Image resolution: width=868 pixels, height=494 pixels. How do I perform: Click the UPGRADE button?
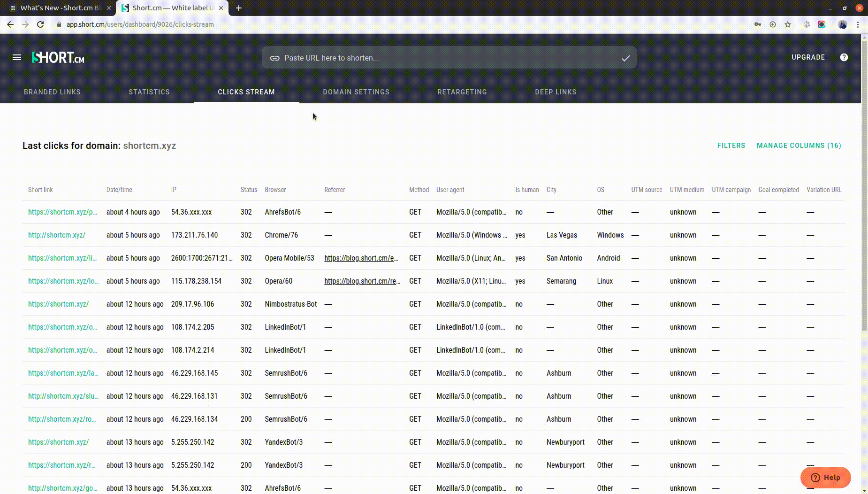(808, 57)
